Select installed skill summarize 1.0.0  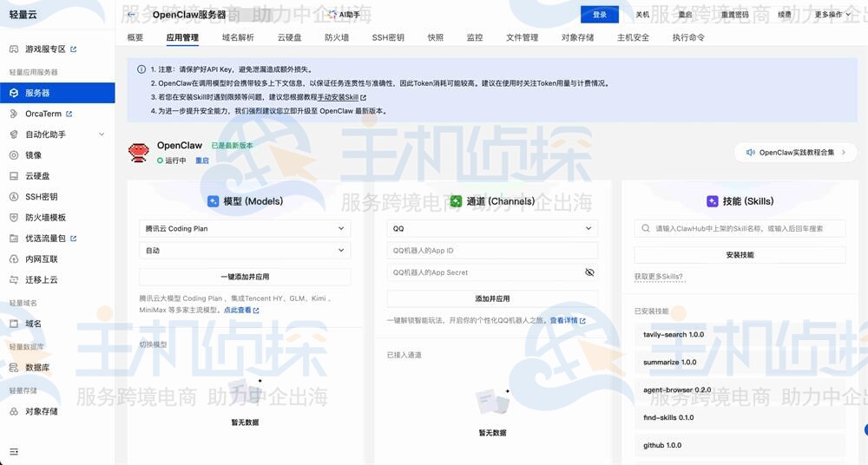(x=740, y=363)
